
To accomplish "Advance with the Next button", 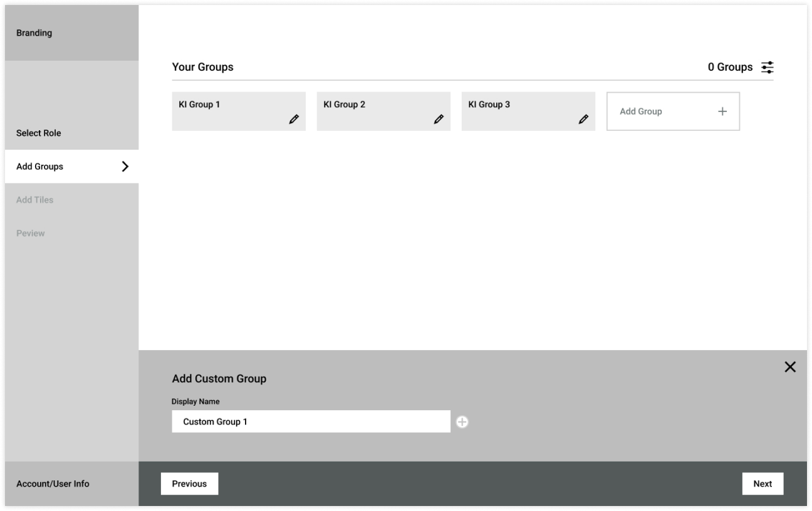I will [x=763, y=483].
